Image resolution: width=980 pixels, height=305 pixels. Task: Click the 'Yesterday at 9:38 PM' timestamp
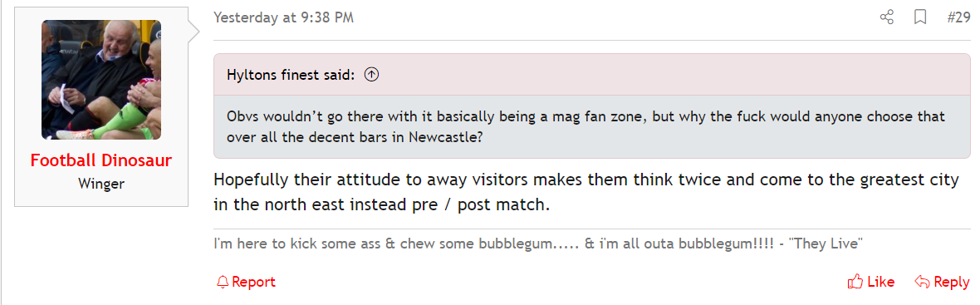point(284,17)
